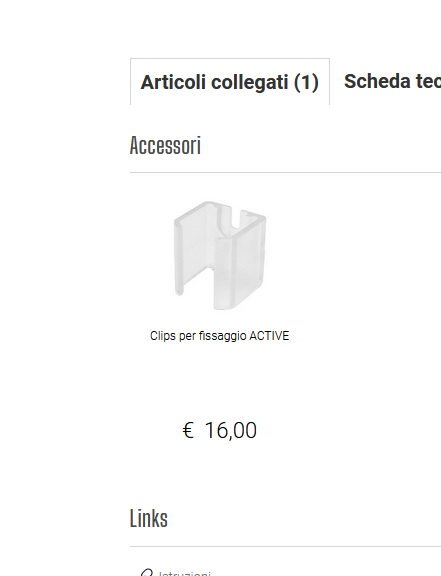Click the Accessori section heading

165,145
